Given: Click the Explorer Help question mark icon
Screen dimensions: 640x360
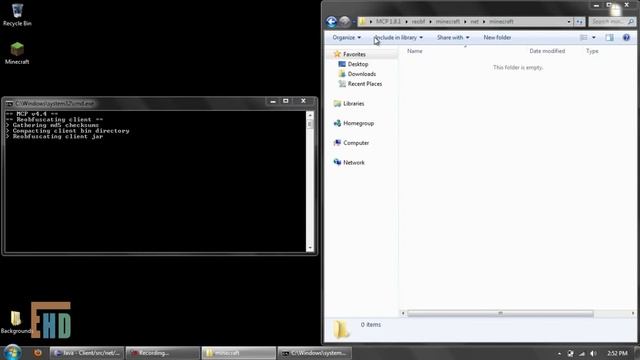Looking at the screenshot, I should pyautogui.click(x=626, y=38).
